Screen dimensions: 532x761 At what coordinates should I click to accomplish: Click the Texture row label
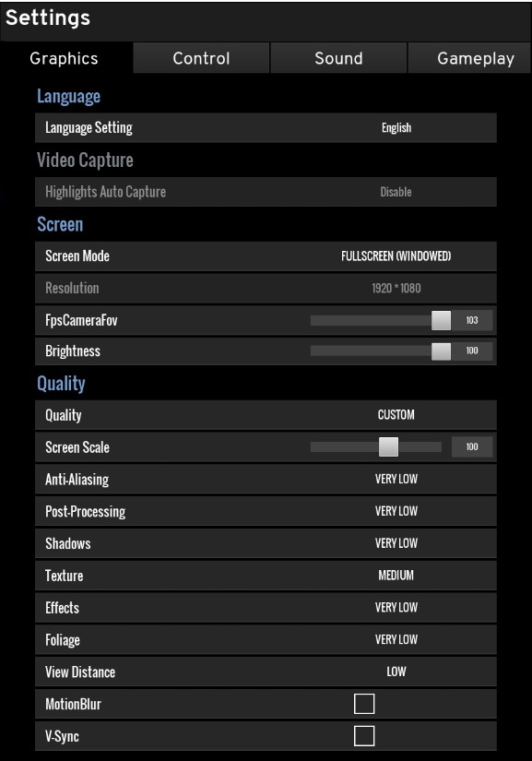(64, 575)
